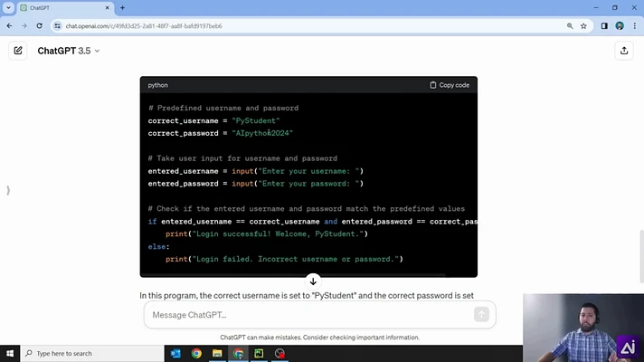Copy code from the python block
644x362 pixels.
click(x=450, y=85)
